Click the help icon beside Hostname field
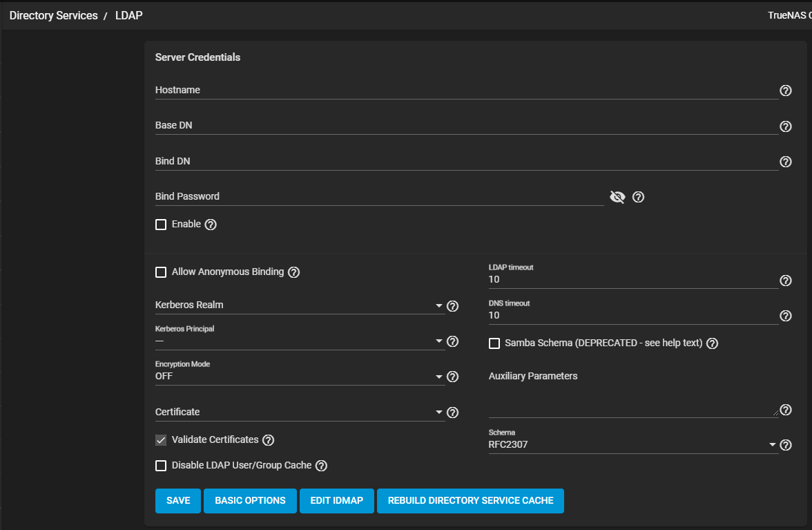 point(785,91)
